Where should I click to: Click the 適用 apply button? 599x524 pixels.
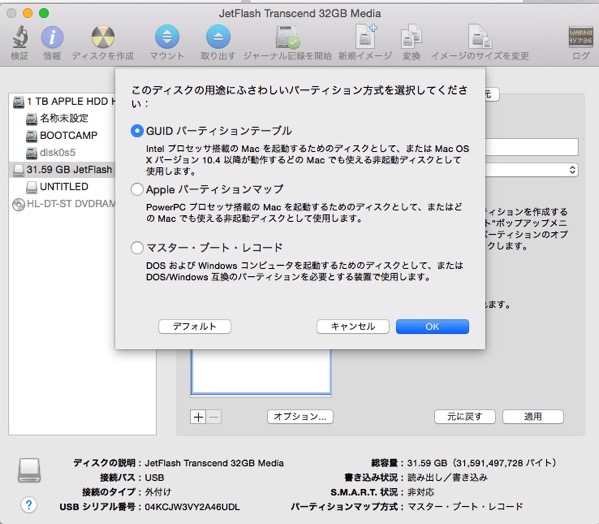point(533,417)
